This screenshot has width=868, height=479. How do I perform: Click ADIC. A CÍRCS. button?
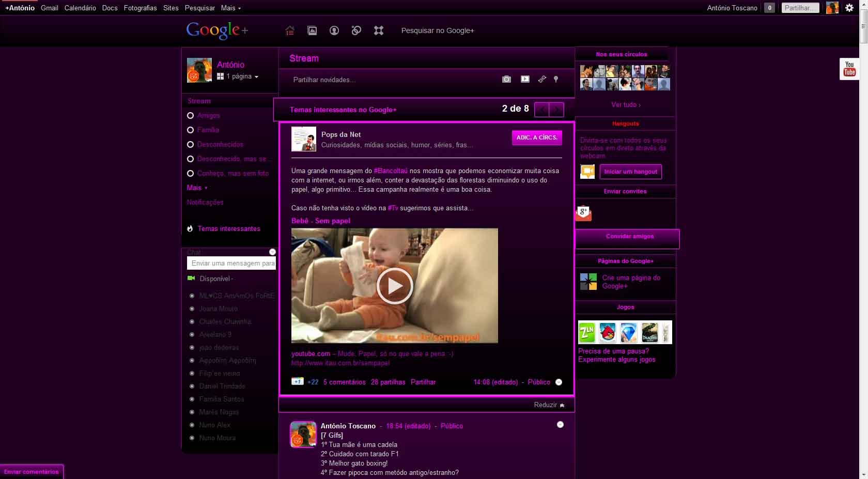537,137
